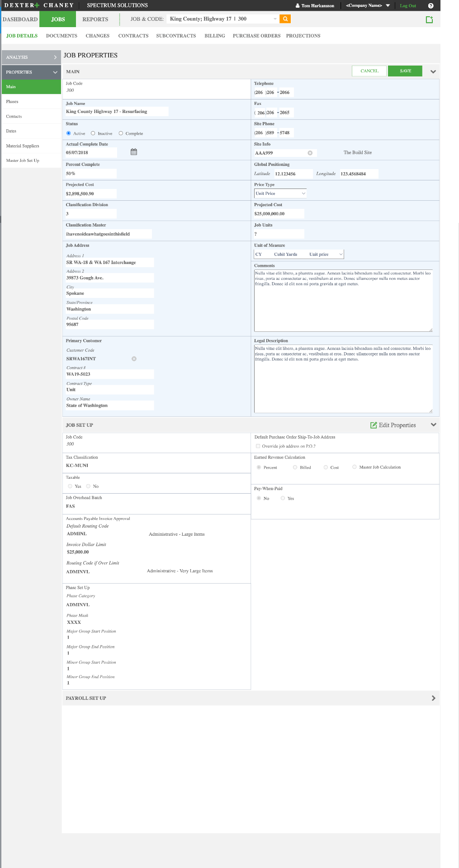Select the Active status radio button
This screenshot has height=868, width=459.
pos(69,133)
